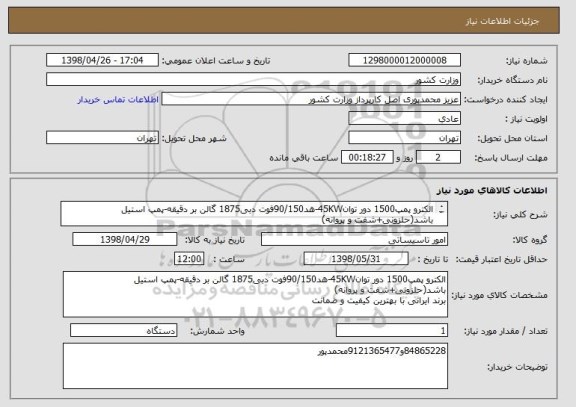Click the remaining days field showing 2

pos(438,158)
